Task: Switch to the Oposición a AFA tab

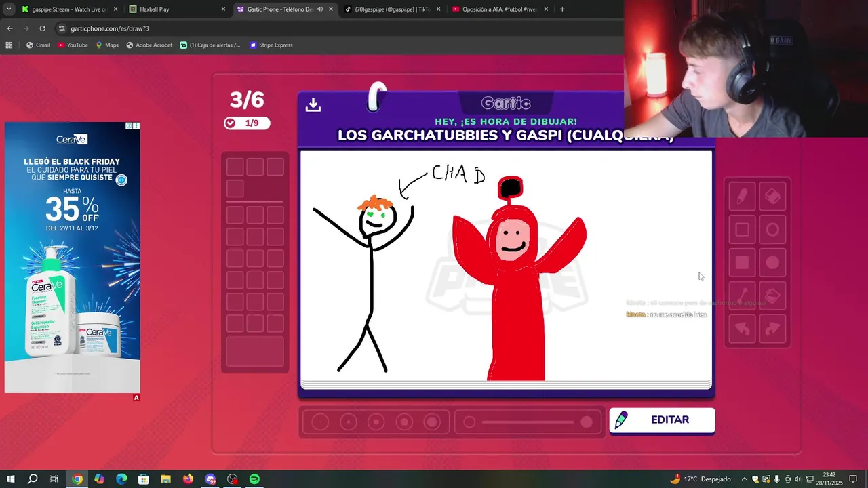Action: [x=499, y=9]
